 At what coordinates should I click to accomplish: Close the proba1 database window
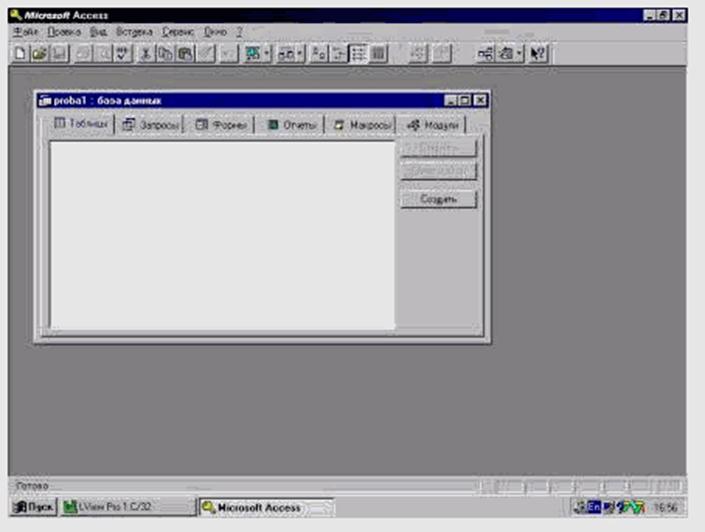pyautogui.click(x=481, y=100)
